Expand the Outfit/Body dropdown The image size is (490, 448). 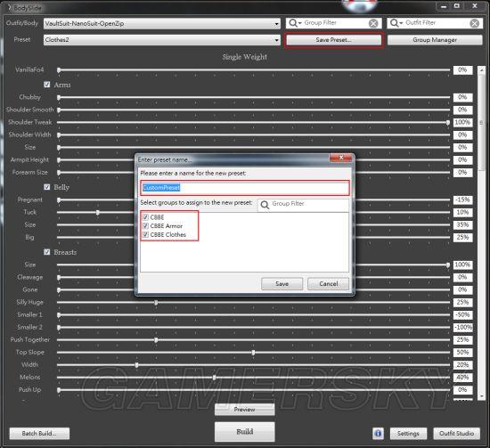click(x=276, y=24)
